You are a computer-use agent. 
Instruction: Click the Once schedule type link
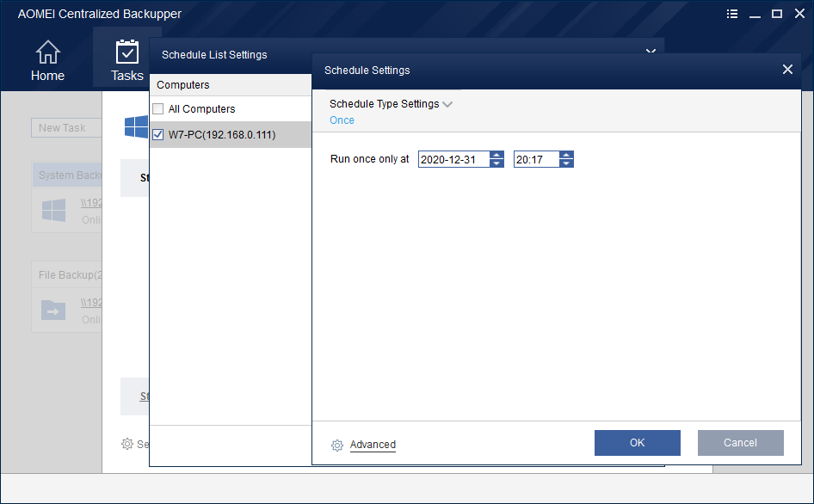[x=342, y=120]
